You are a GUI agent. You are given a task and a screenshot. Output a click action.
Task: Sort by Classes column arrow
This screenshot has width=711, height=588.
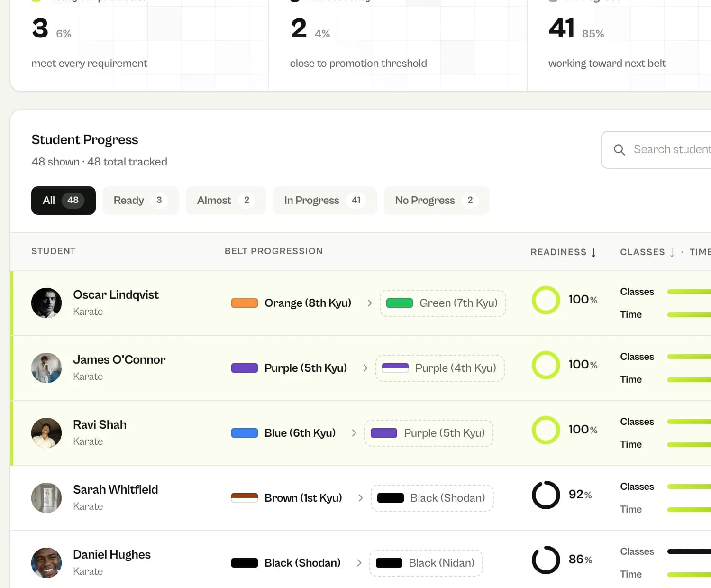tap(672, 252)
